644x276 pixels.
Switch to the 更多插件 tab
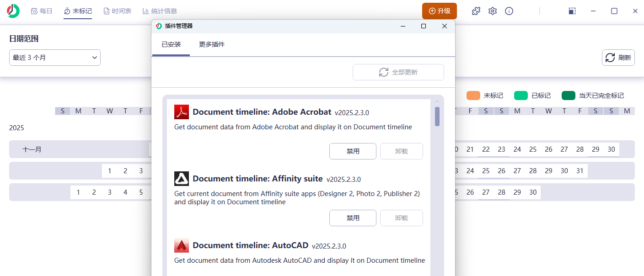click(x=212, y=44)
